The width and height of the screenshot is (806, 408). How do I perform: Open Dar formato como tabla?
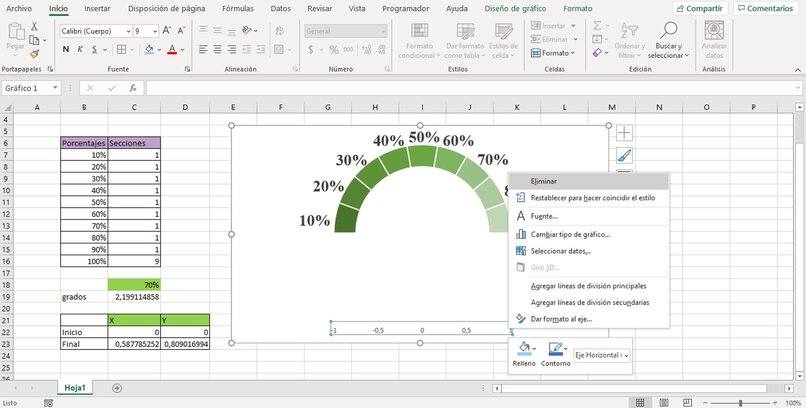coord(465,40)
